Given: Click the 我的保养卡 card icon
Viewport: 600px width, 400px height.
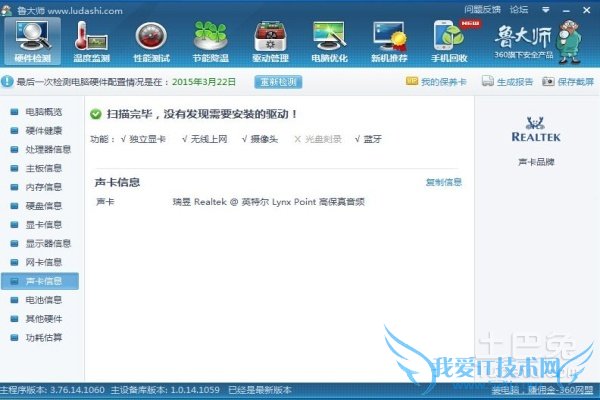Looking at the screenshot, I should click(411, 81).
